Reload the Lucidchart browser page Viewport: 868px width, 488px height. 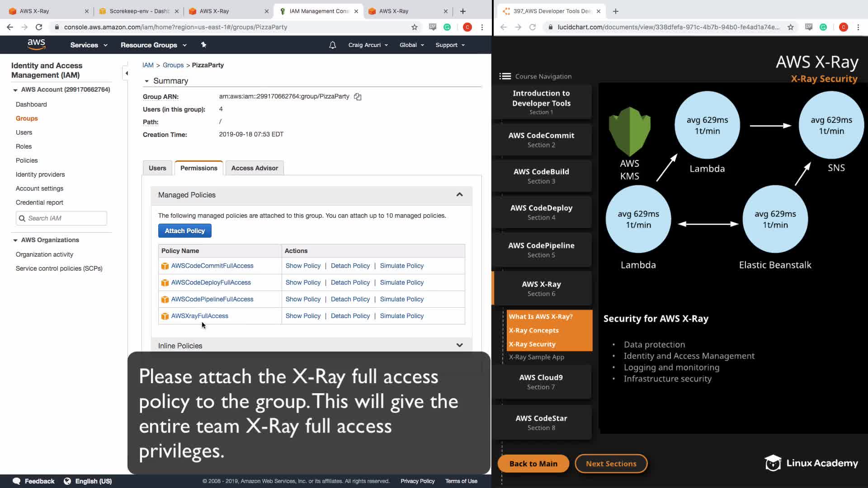533,27
